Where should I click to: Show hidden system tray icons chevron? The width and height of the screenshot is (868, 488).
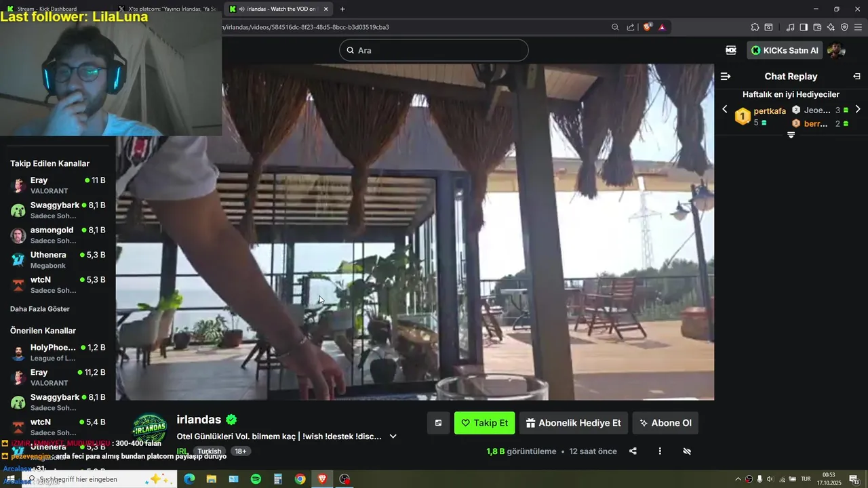click(x=738, y=479)
